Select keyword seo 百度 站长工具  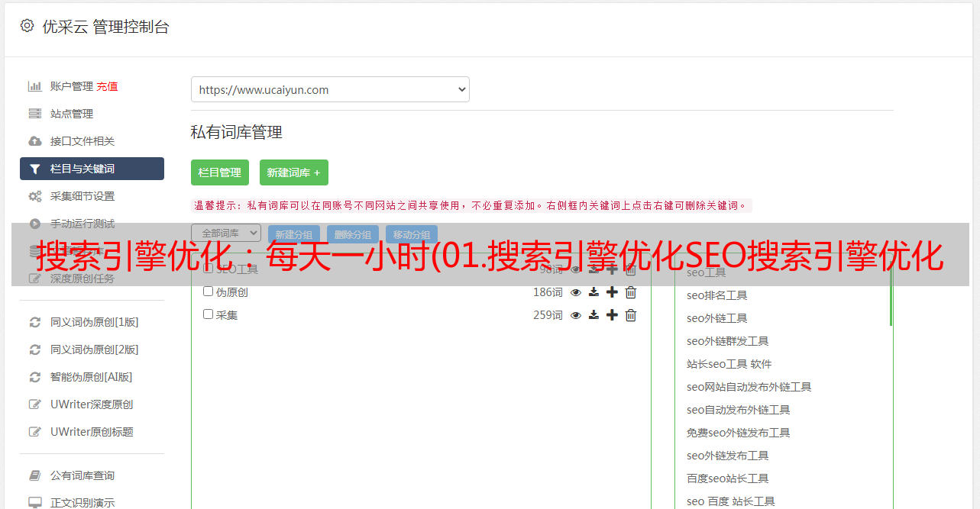point(730,501)
